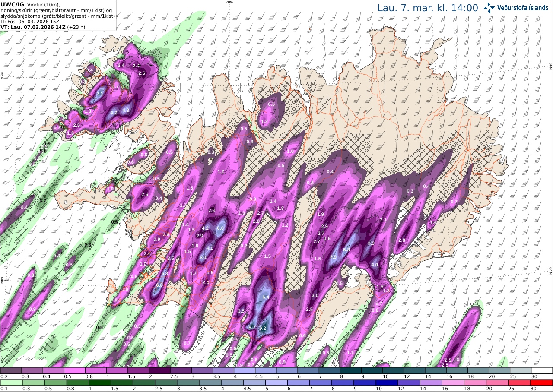
Task: Click the 7.1 snowfall value on the map
Action: 100,94
